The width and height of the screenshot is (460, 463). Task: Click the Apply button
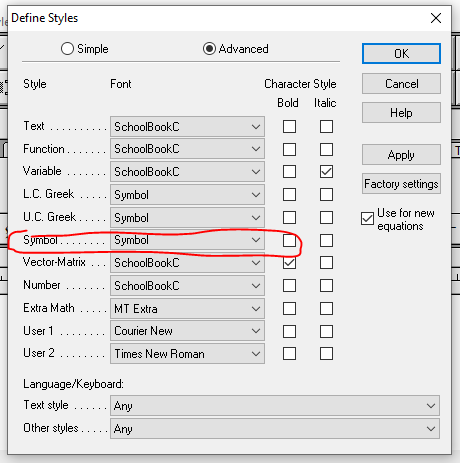point(401,155)
